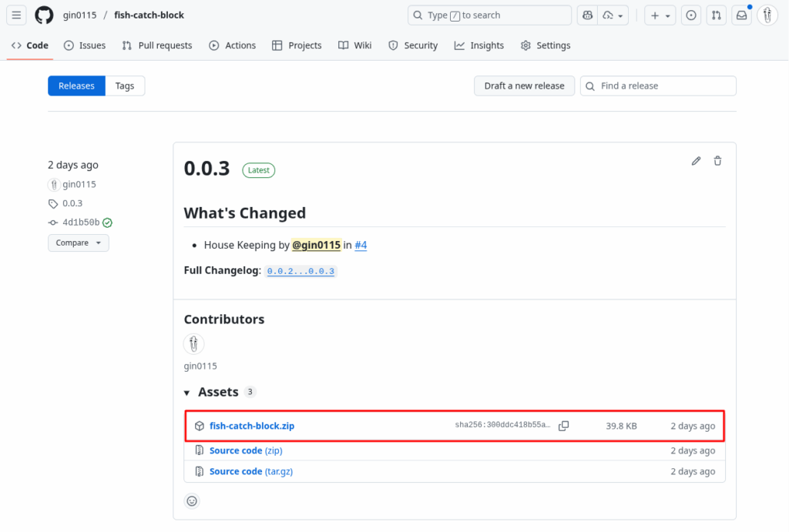The image size is (789, 532).
Task: Open the hamburger navigation menu
Action: click(18, 15)
